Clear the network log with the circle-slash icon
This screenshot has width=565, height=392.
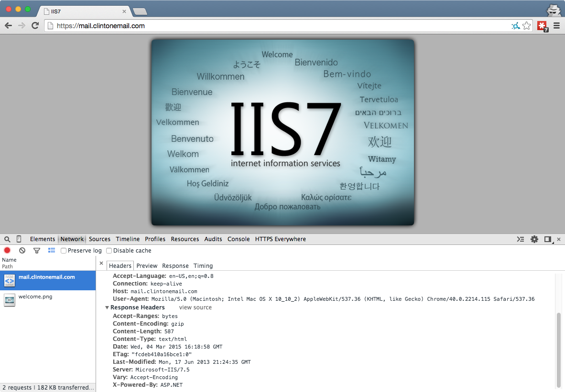(x=22, y=251)
